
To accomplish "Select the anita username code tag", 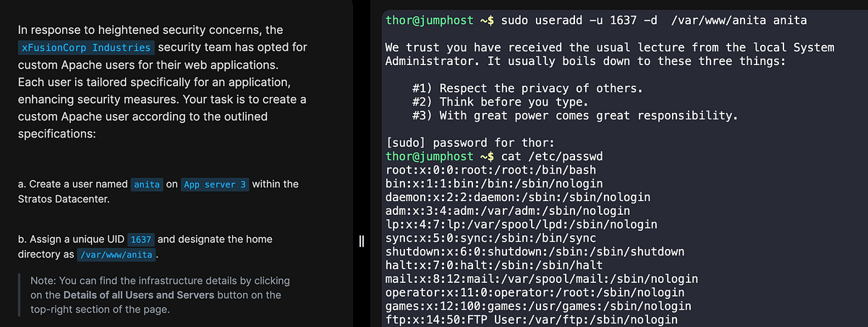I will [x=146, y=184].
